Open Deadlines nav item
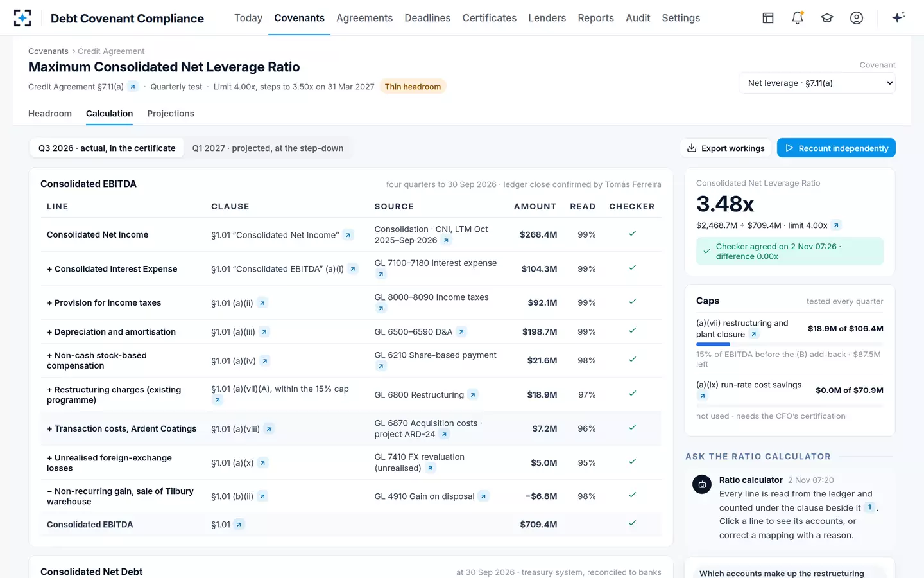Screen dimensions: 924x578 tap(427, 18)
